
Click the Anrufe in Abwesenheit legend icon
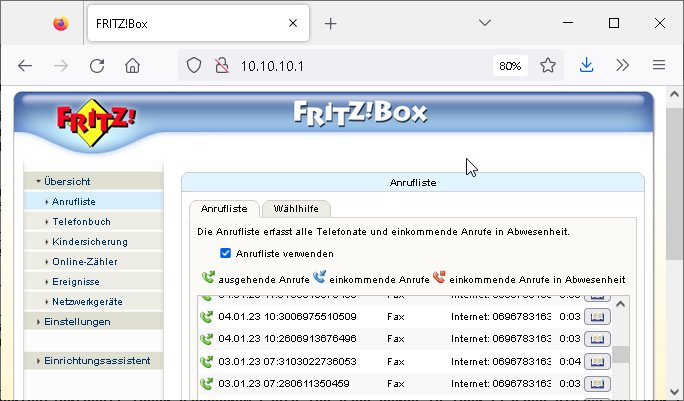439,277
